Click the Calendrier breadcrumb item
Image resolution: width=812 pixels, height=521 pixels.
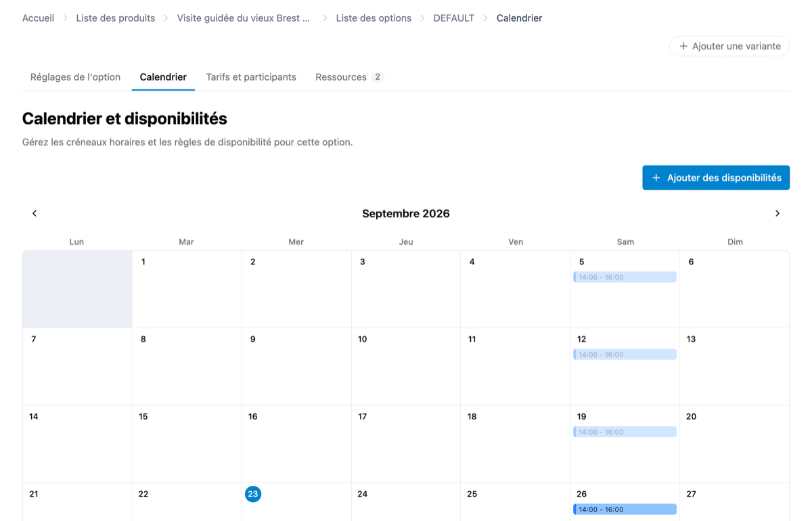[x=519, y=18]
